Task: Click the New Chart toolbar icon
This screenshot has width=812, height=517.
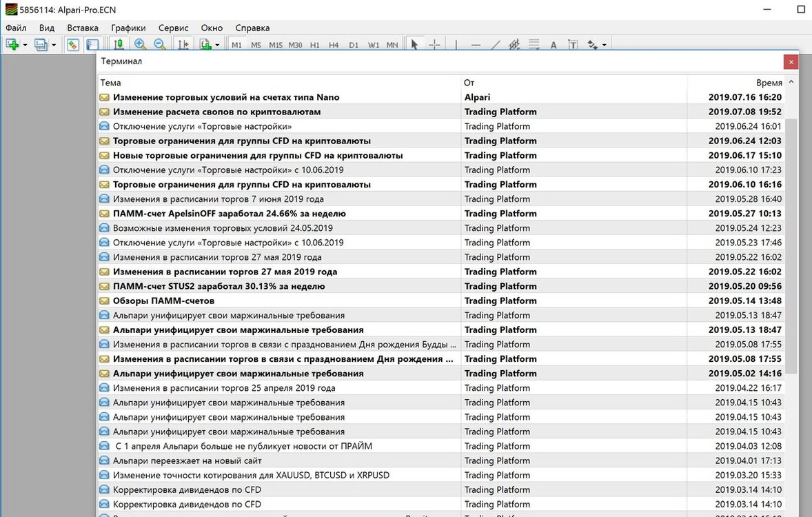Action: click(x=12, y=45)
